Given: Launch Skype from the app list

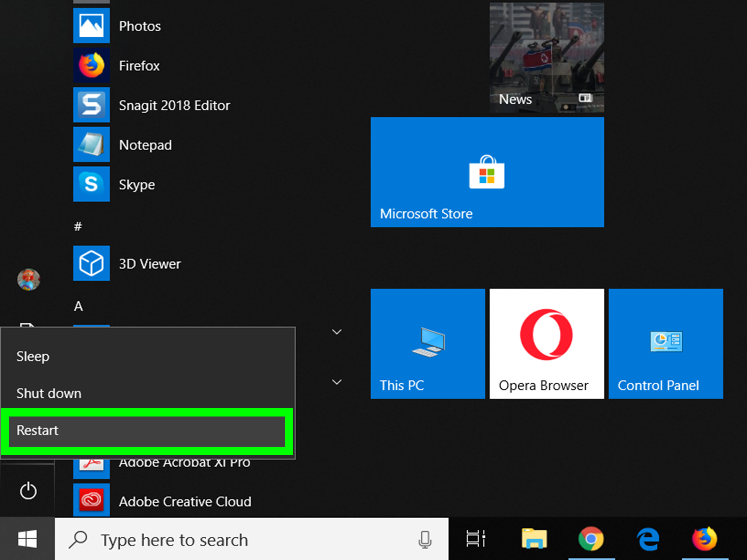Looking at the screenshot, I should pos(114,184).
